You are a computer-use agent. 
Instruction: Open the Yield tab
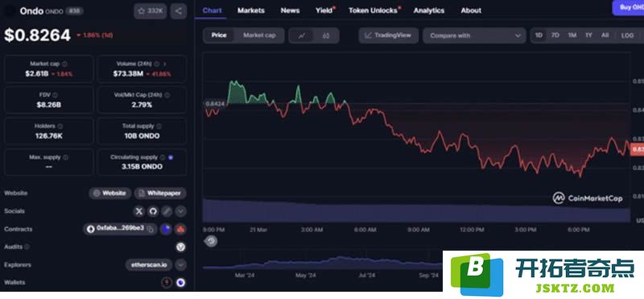(x=325, y=10)
